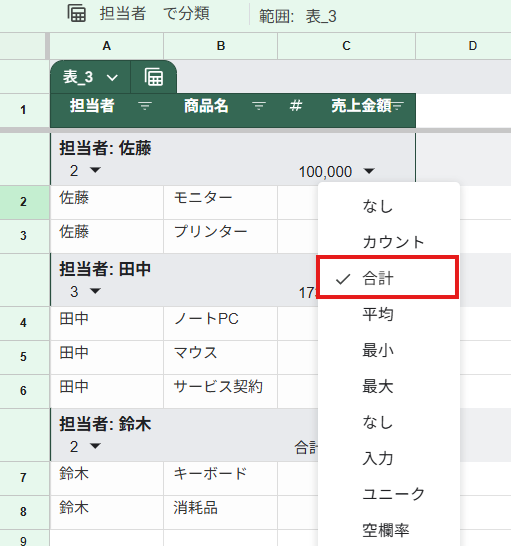Open filter icon on 商品名 column header
The width and height of the screenshot is (511, 546).
point(259,106)
